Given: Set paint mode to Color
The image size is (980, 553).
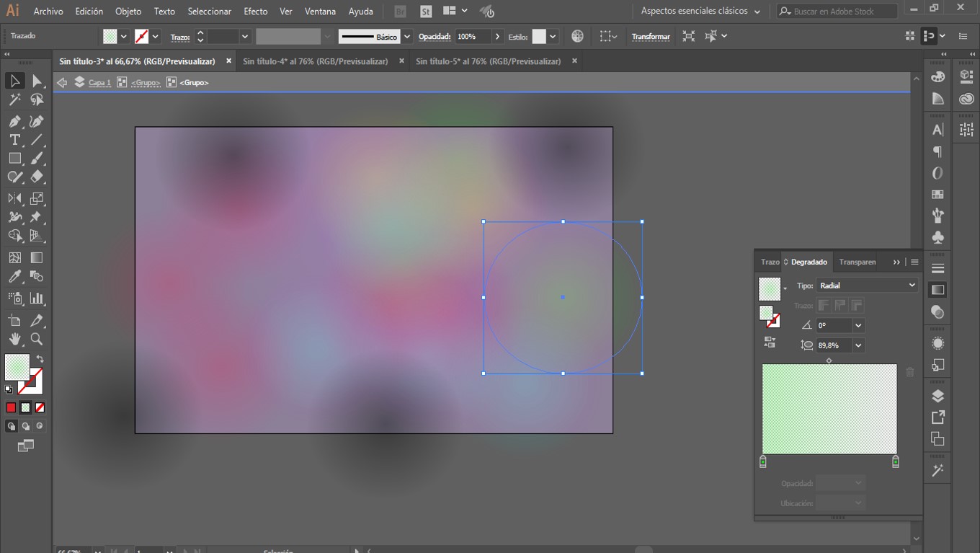Looking at the screenshot, I should [x=11, y=407].
